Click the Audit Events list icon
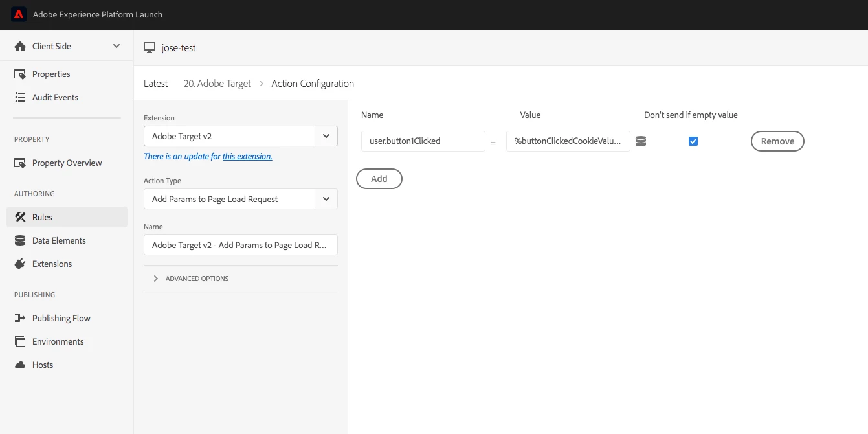The width and height of the screenshot is (868, 434). click(x=20, y=97)
